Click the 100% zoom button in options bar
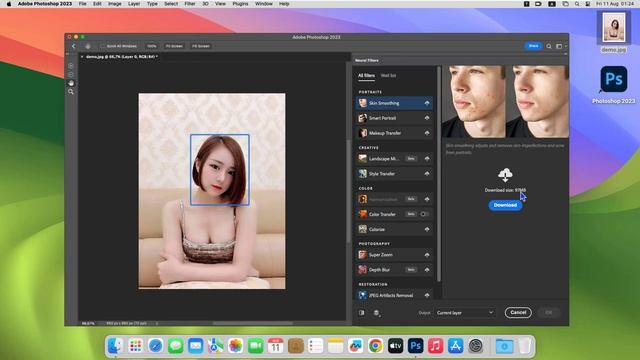640x360 pixels. 151,46
